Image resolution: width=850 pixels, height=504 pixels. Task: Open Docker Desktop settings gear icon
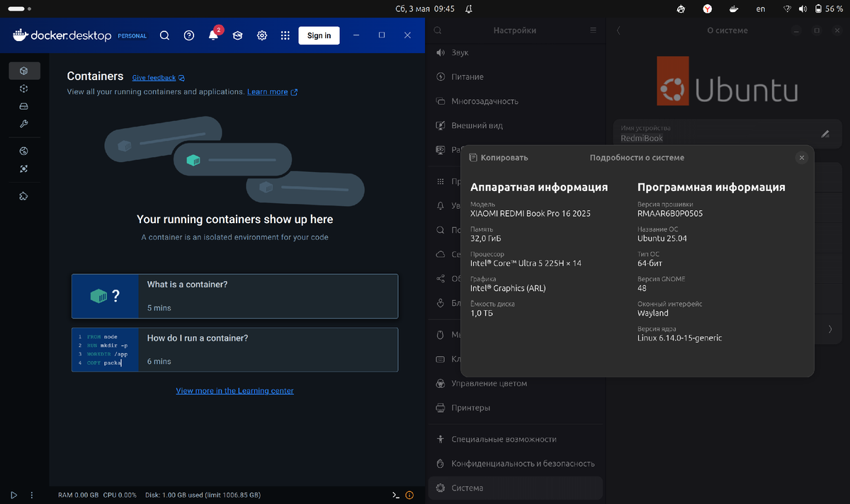click(x=262, y=35)
